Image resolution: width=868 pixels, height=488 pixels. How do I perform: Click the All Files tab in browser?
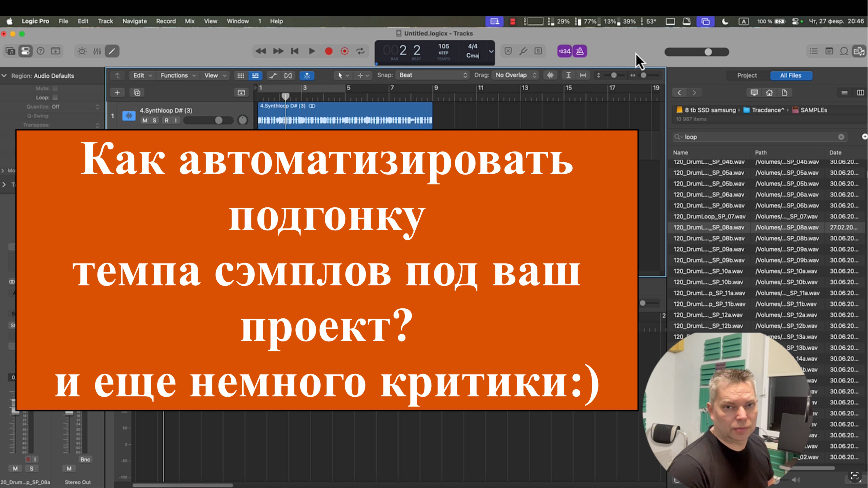[x=790, y=75]
